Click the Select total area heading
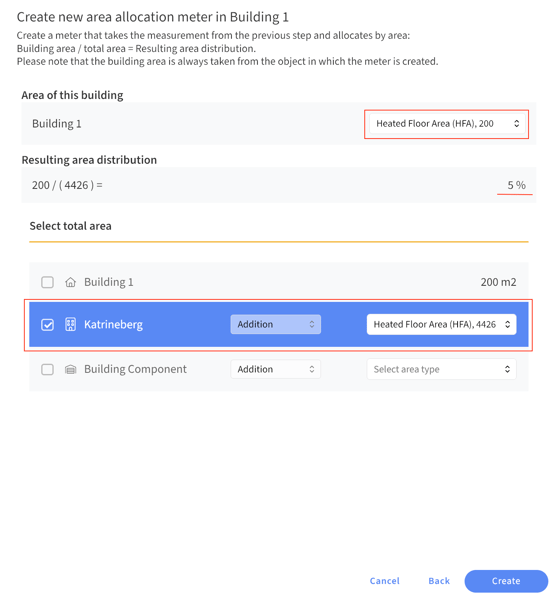557x598 pixels. (71, 226)
